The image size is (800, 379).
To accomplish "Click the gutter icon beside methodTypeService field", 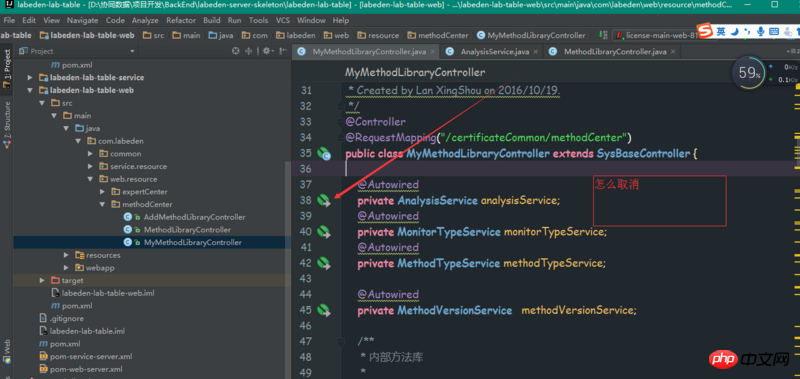I will pyautogui.click(x=323, y=264).
